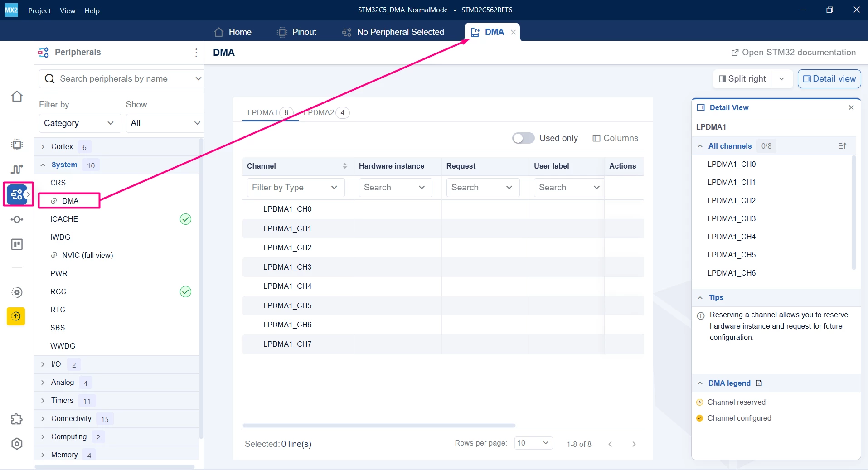Select LPDMA1_CH5 in Detail View list
The width and height of the screenshot is (868, 470).
(731, 255)
